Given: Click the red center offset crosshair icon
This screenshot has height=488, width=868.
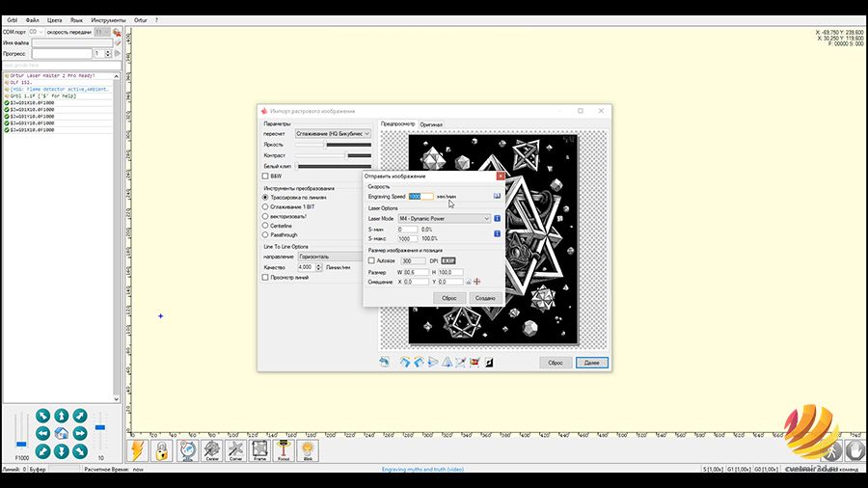Looking at the screenshot, I should click(x=476, y=282).
